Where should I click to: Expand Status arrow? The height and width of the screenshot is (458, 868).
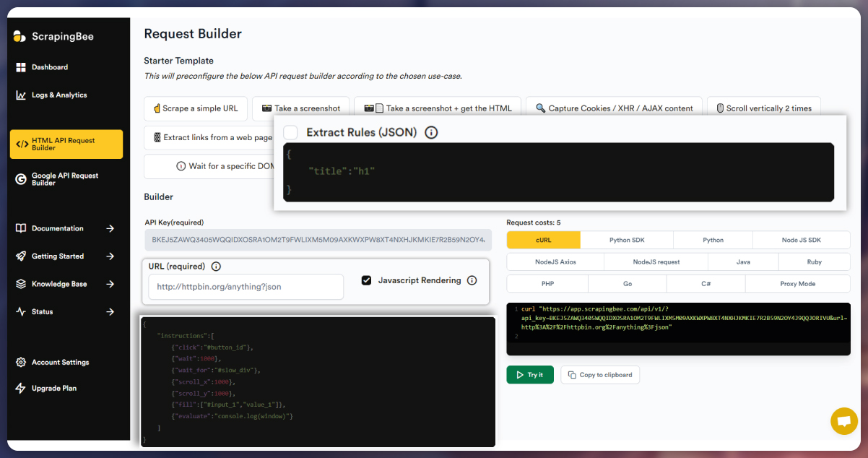tap(110, 312)
